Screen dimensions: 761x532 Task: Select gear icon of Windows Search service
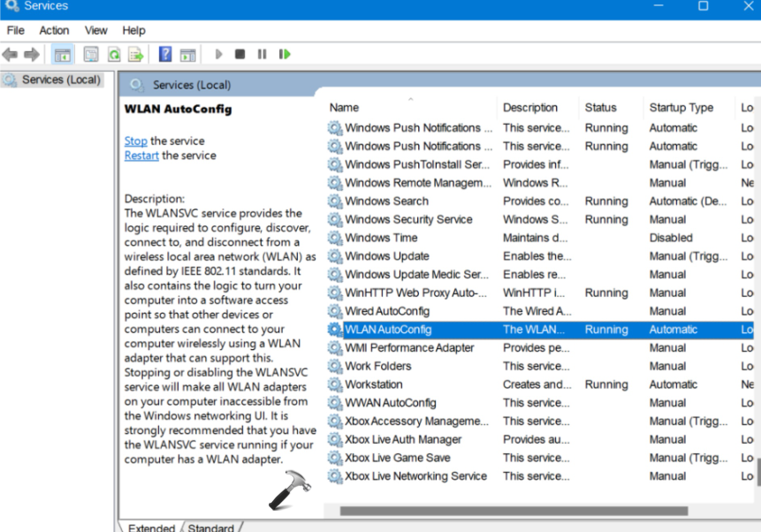(334, 201)
